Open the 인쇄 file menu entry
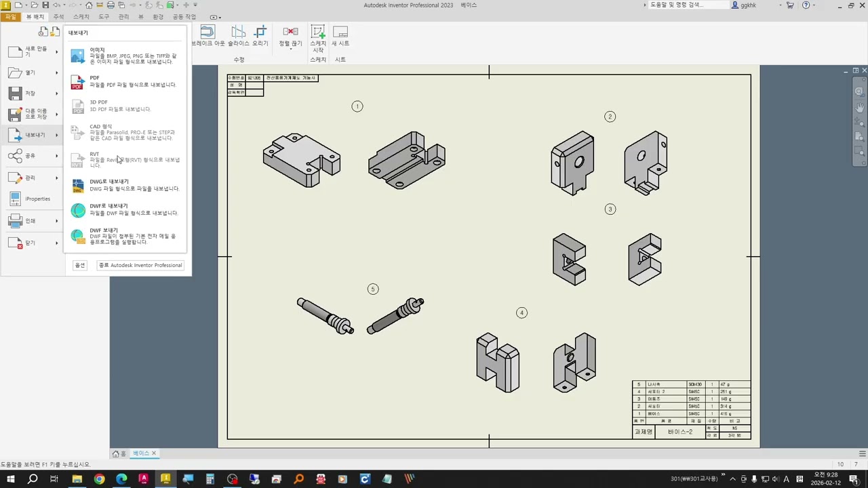This screenshot has width=868, height=488. tap(32, 221)
